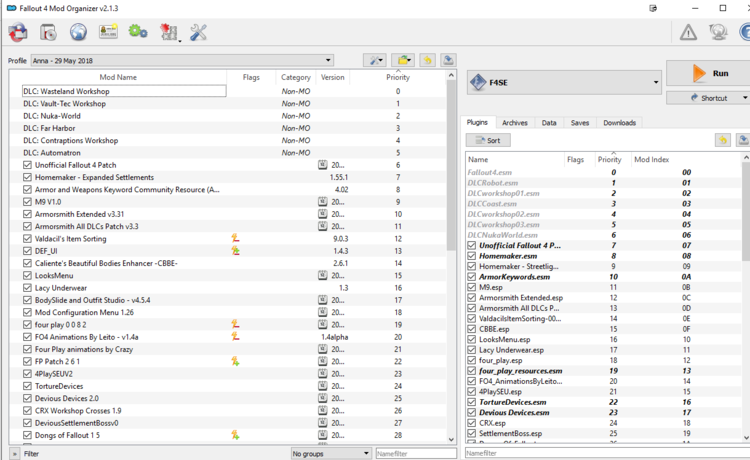
Task: Click the plugin list Namefilter field
Action: coord(607,453)
